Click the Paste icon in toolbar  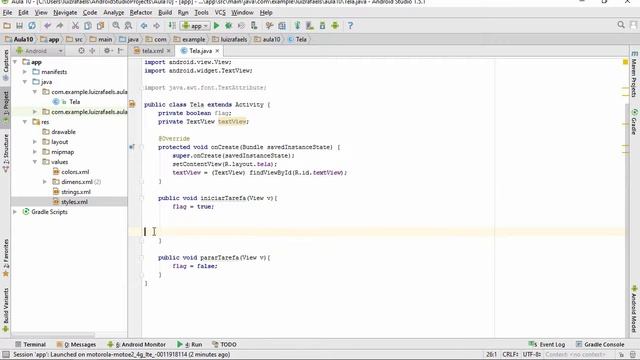coord(100,26)
